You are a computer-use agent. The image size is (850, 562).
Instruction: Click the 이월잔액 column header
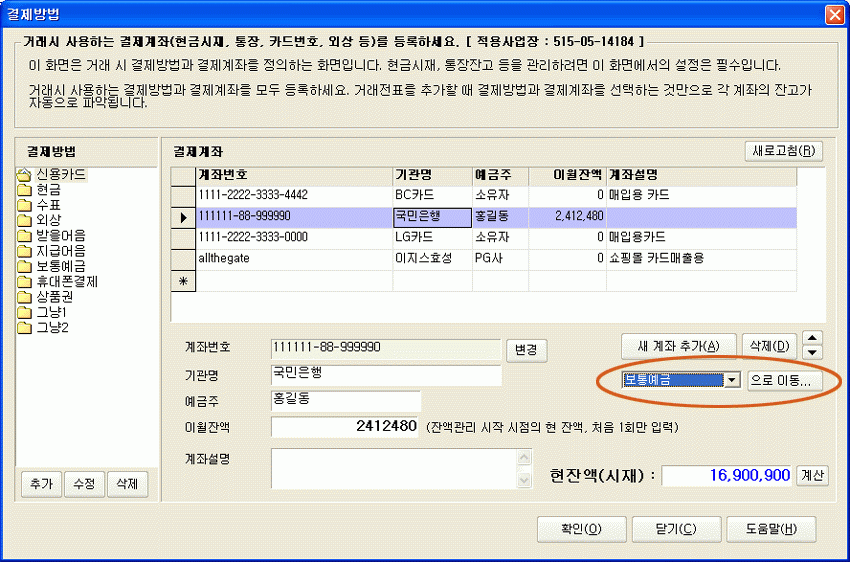click(568, 175)
